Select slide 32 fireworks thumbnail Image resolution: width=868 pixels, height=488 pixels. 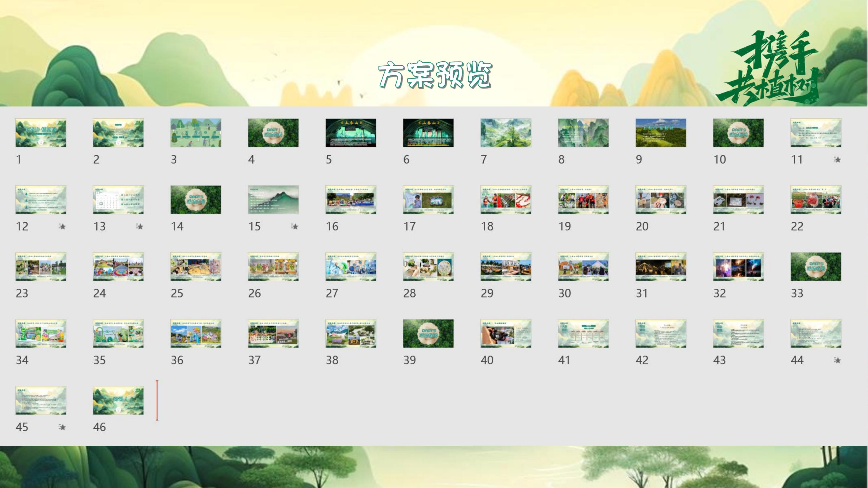click(738, 267)
